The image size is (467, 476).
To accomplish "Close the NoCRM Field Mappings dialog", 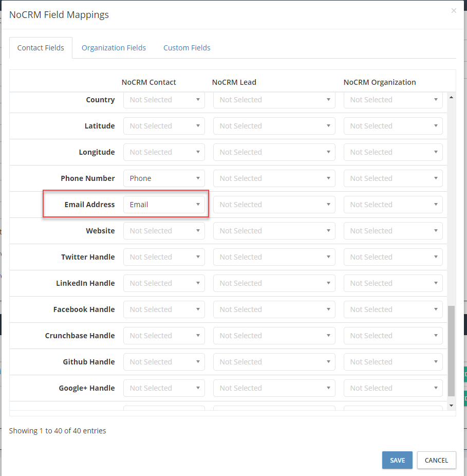I will pos(453,11).
